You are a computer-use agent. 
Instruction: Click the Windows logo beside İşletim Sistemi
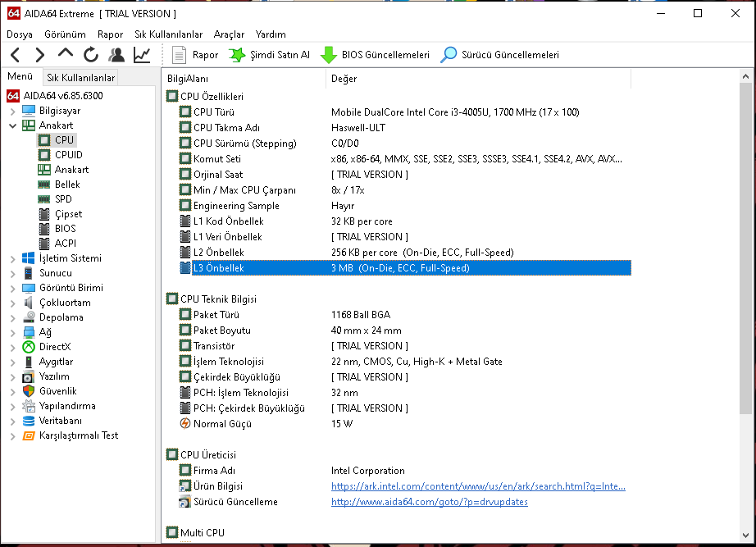point(29,258)
